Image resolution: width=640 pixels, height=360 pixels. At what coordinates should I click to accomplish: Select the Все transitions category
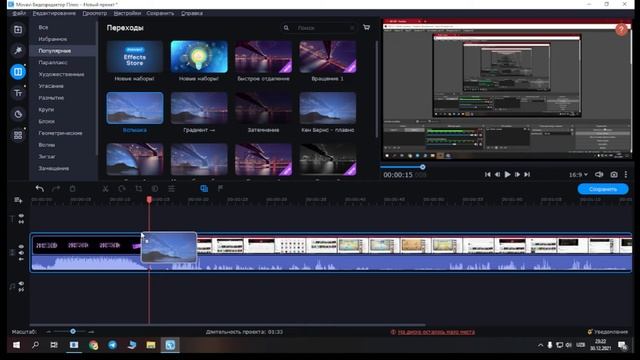pos(43,27)
